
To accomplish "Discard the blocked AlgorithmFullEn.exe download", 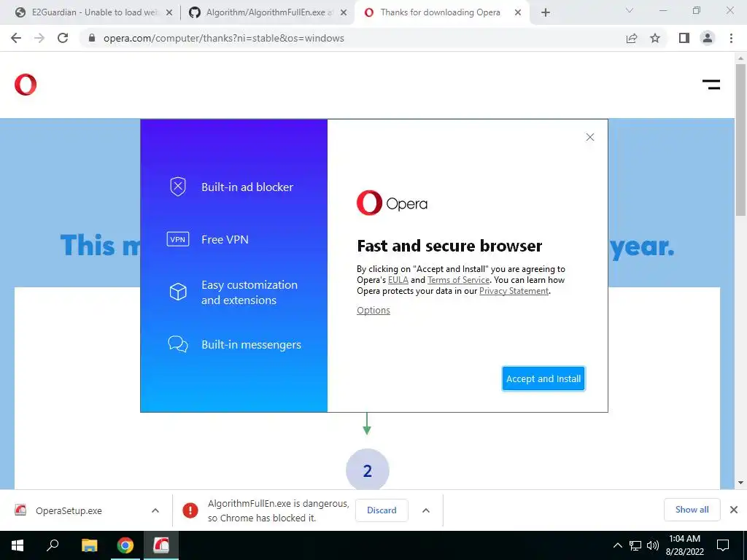I will tap(382, 510).
